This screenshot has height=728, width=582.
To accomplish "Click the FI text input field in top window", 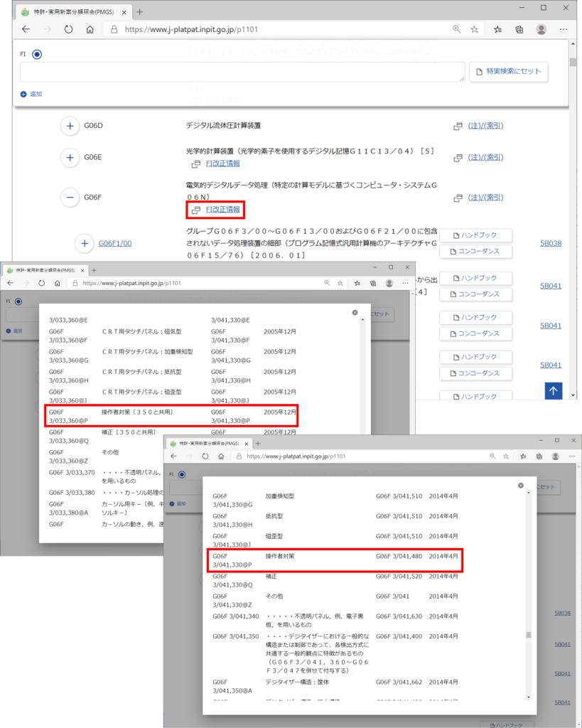I will tap(242, 72).
